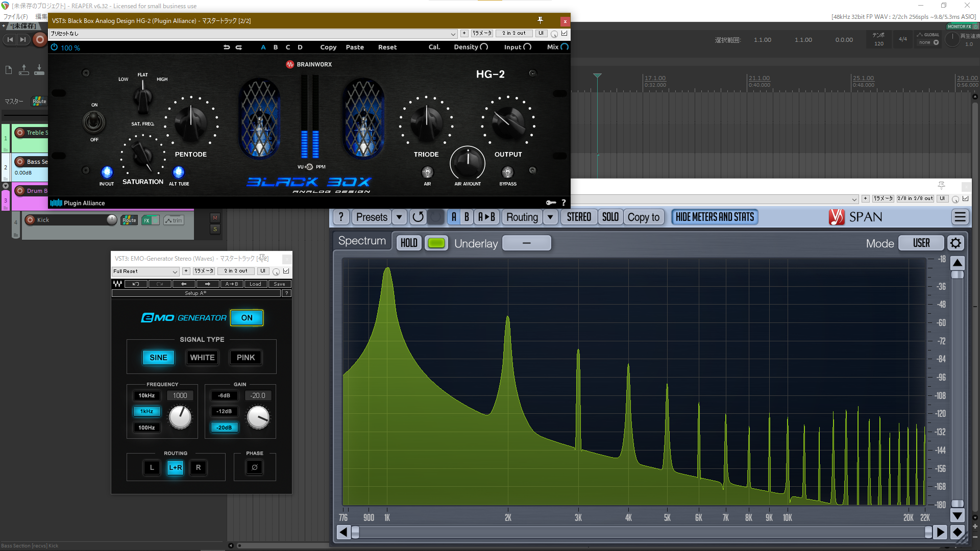
Task: Open the SPAN settings gear icon
Action: pyautogui.click(x=955, y=243)
